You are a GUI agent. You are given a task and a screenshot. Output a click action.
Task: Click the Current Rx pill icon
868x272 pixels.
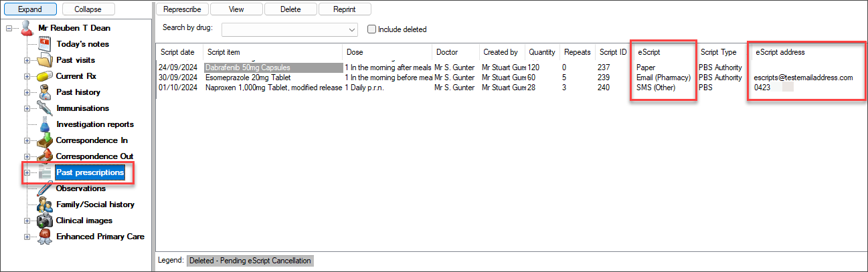[x=45, y=76]
